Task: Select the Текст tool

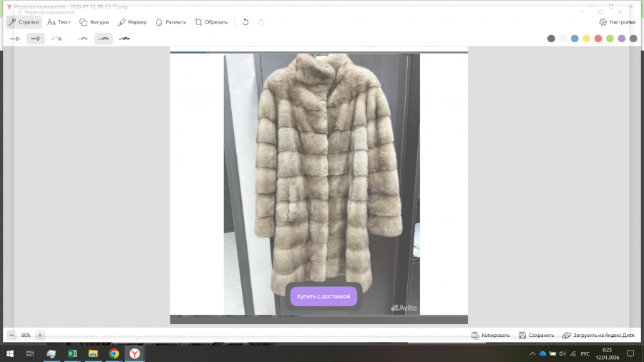Action: (x=59, y=22)
